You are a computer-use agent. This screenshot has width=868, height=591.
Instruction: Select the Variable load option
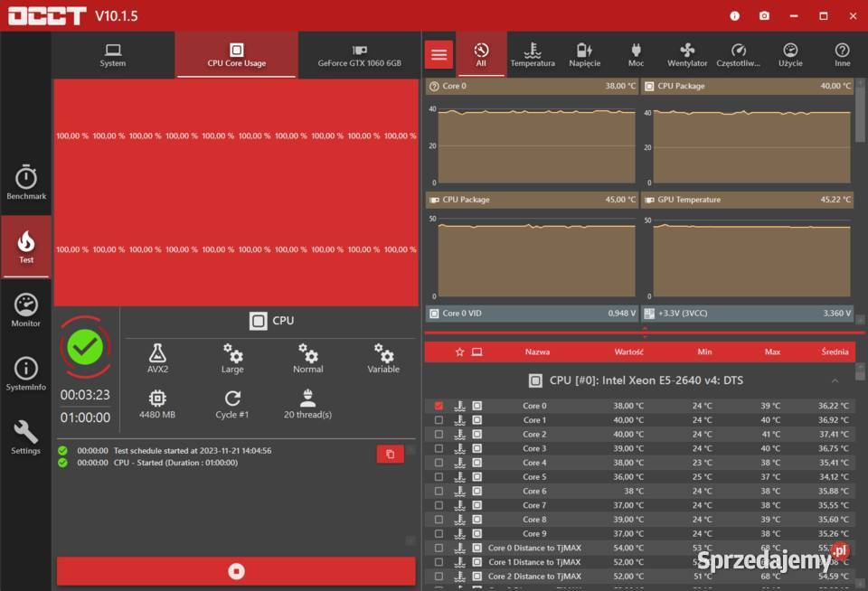[383, 358]
